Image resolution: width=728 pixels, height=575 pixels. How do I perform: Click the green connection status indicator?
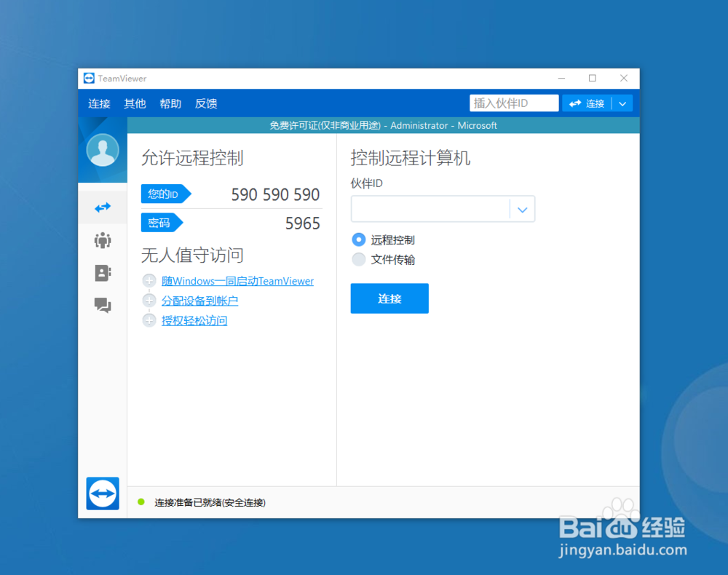click(141, 501)
